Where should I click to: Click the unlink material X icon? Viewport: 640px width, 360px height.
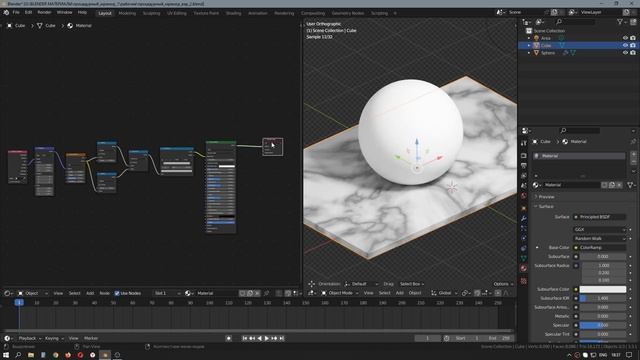pyautogui.click(x=620, y=185)
